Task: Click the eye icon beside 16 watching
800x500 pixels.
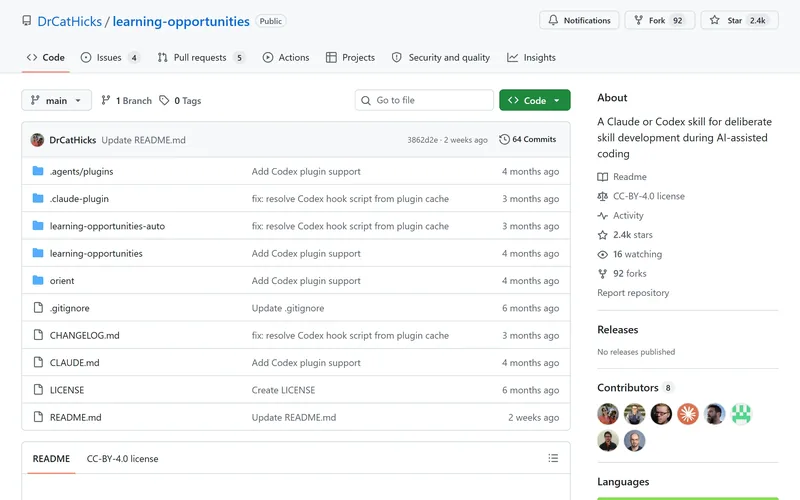Action: pos(603,254)
